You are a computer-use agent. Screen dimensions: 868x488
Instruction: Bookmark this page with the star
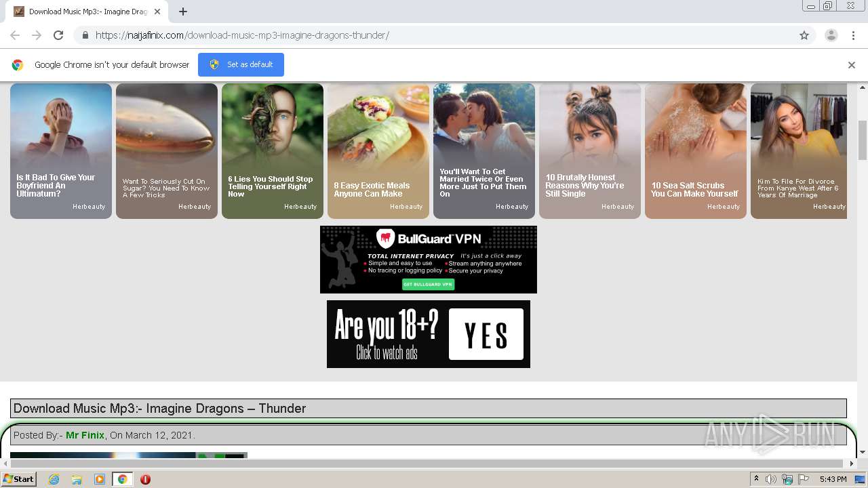[804, 35]
